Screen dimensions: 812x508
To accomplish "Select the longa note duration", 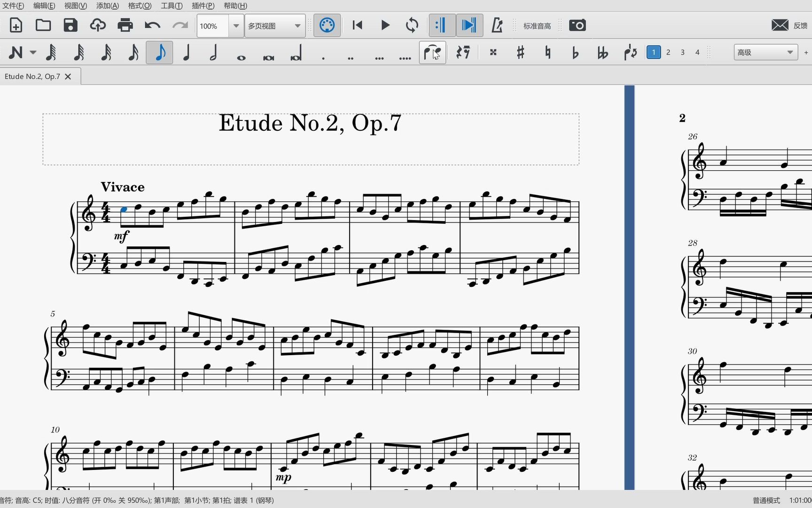I will [296, 53].
